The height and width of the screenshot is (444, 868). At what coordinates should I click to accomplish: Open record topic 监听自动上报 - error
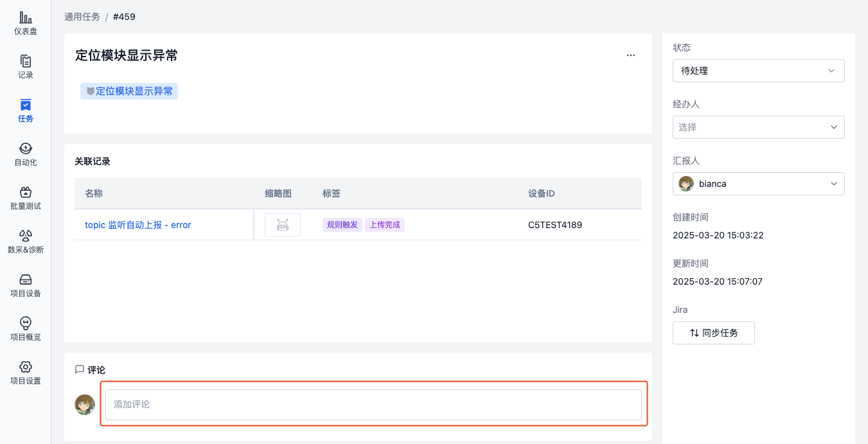138,225
